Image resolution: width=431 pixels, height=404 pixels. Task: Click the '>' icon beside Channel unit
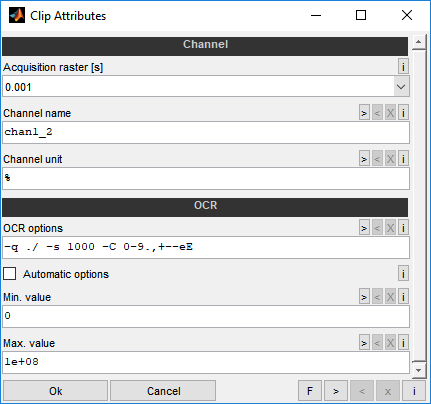pos(364,159)
